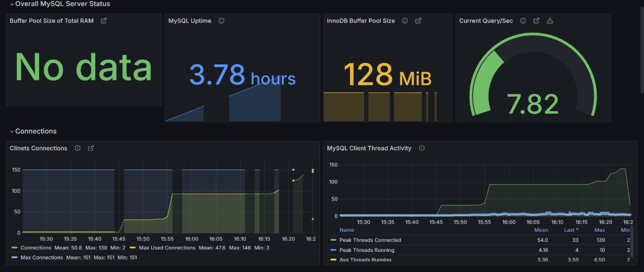
Task: Click the alert warning triangle on Current Query/Sec
Action: [x=550, y=21]
